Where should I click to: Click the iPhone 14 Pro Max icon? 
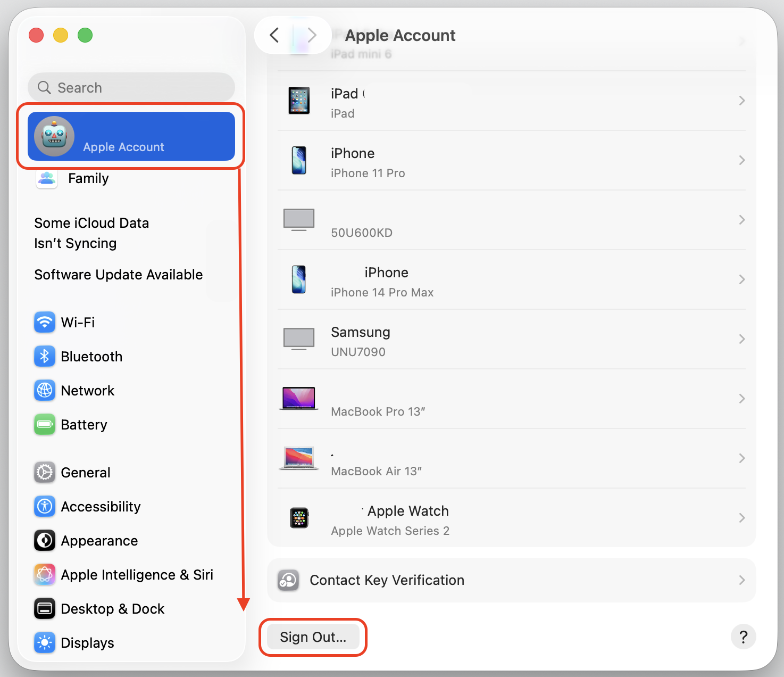click(299, 279)
